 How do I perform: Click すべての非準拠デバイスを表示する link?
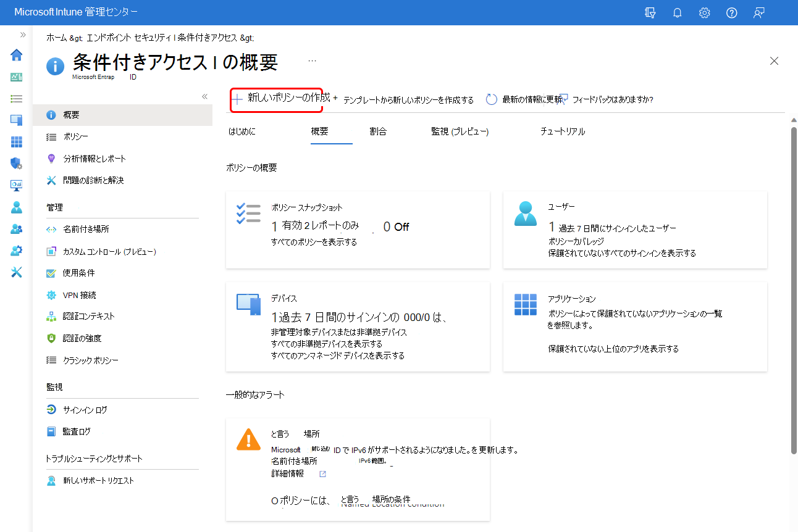(x=327, y=344)
